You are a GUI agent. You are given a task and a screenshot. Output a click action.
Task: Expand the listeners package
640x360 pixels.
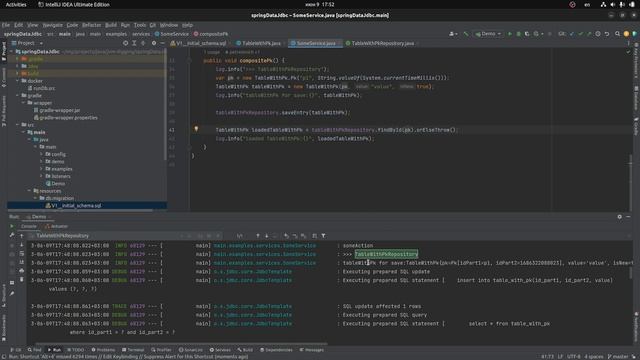(x=41, y=176)
